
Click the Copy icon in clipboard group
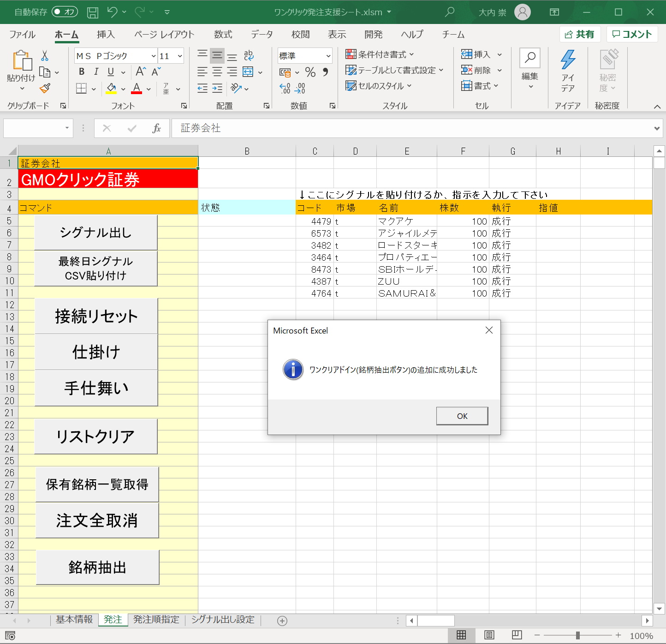click(45, 72)
